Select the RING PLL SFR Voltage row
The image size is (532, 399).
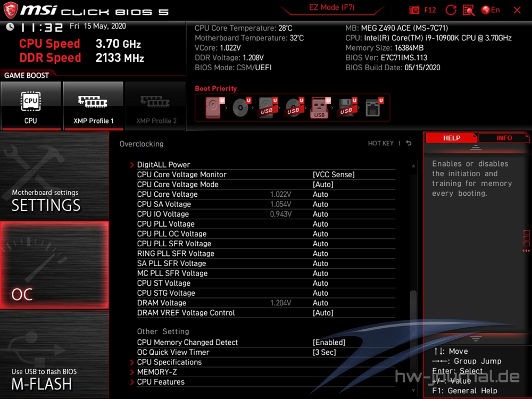coord(266,253)
